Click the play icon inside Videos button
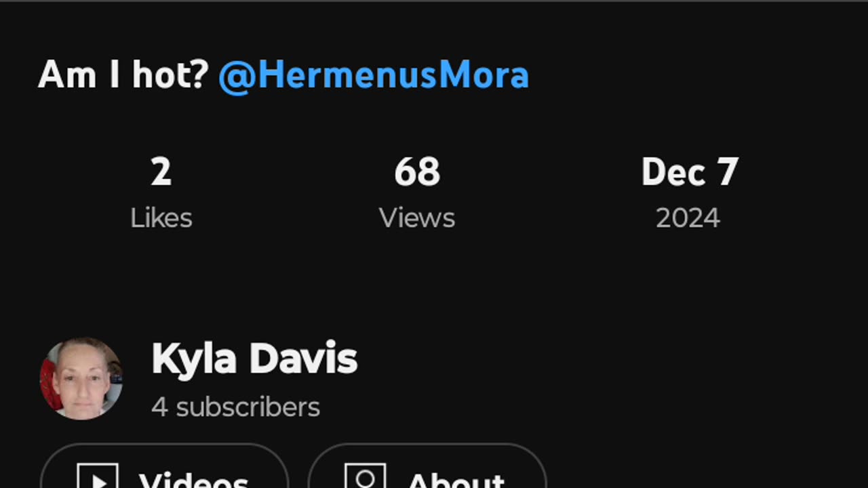868x488 pixels. point(98,476)
